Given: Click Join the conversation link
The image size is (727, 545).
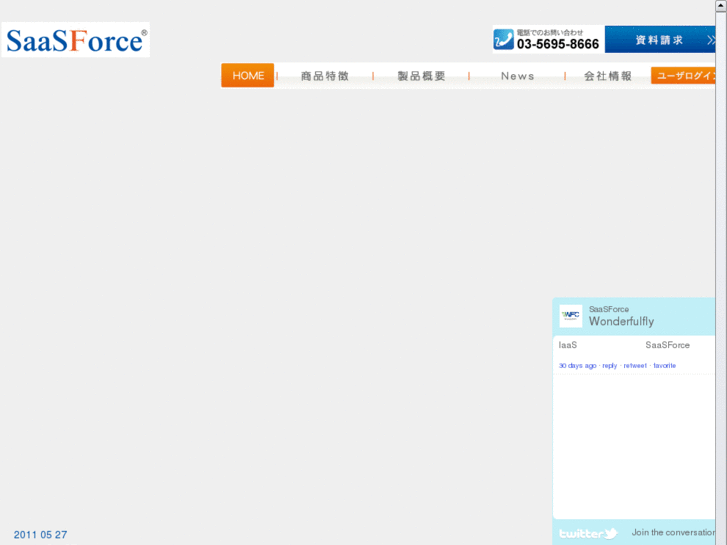Looking at the screenshot, I should [x=673, y=532].
